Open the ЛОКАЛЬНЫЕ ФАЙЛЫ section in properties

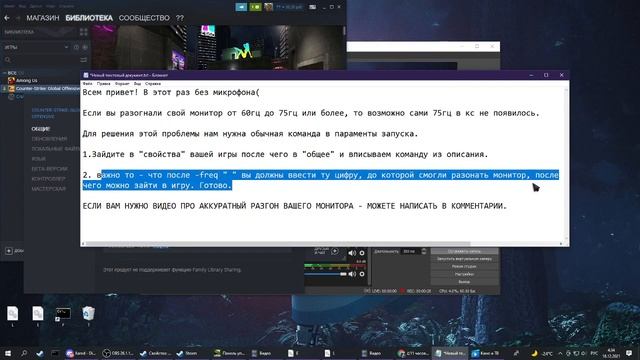(56, 149)
